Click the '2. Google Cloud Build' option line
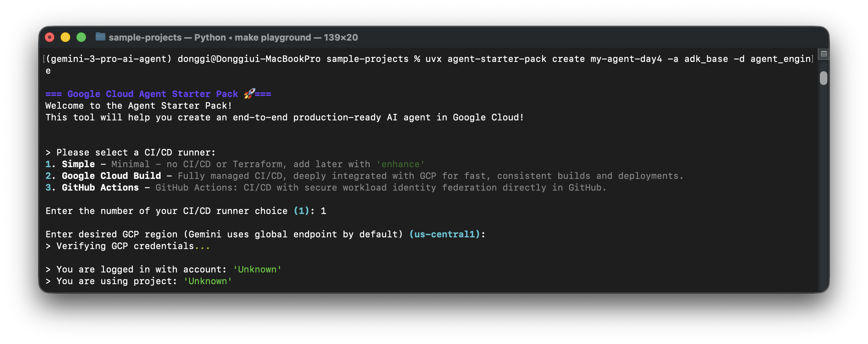This screenshot has width=868, height=344. (364, 176)
